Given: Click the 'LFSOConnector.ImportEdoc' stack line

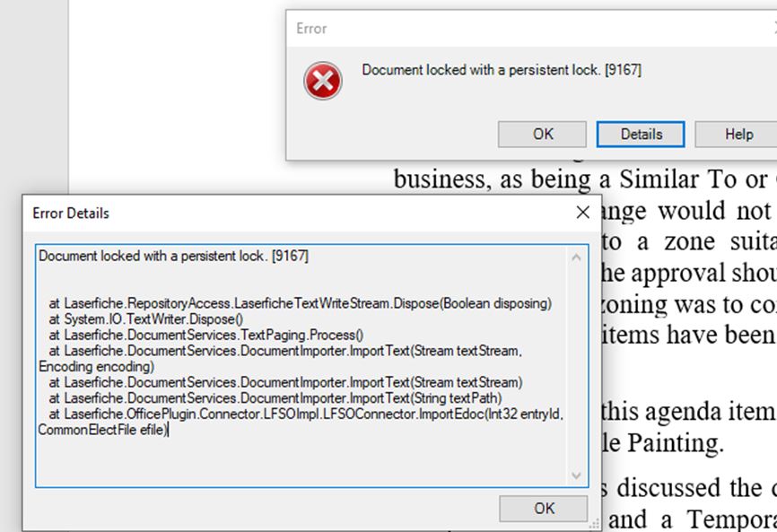Looking at the screenshot, I should pyautogui.click(x=306, y=414).
